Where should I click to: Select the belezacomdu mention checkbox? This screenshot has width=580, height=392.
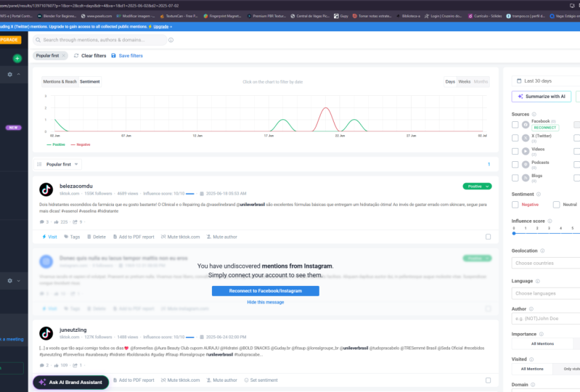tap(489, 237)
